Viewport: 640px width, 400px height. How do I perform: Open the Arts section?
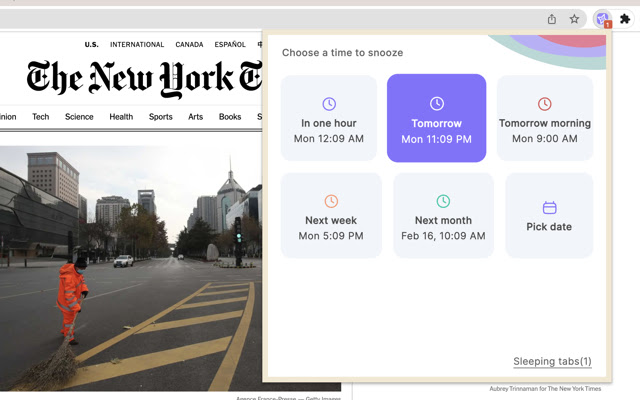click(x=196, y=117)
